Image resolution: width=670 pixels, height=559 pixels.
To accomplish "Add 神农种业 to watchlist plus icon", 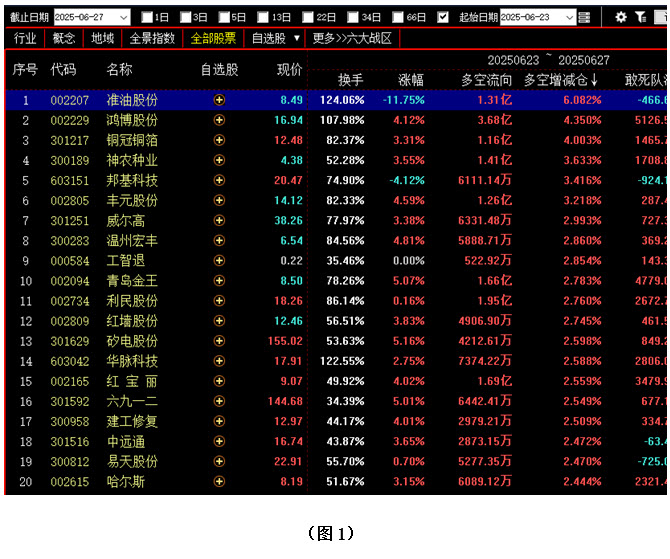I will pos(219,160).
